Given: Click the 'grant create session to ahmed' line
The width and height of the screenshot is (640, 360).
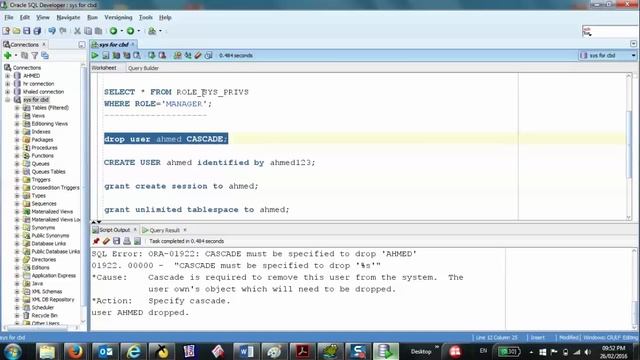Looking at the screenshot, I should point(181,186).
